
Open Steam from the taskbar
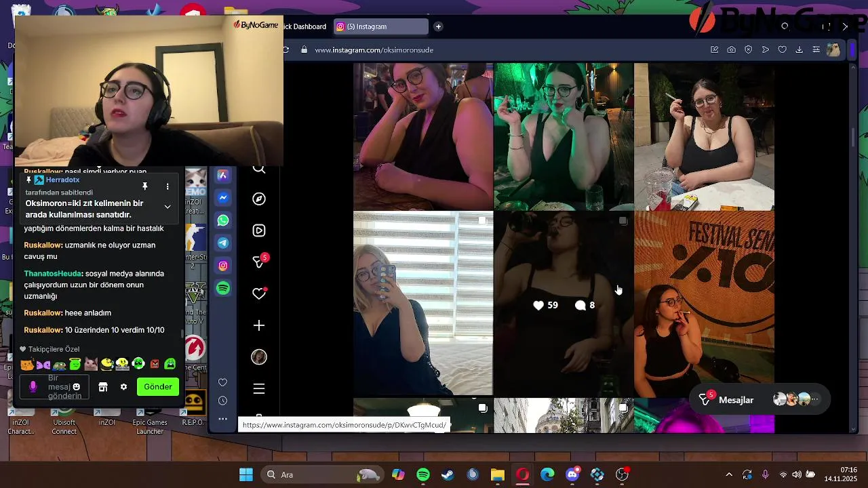[448, 474]
